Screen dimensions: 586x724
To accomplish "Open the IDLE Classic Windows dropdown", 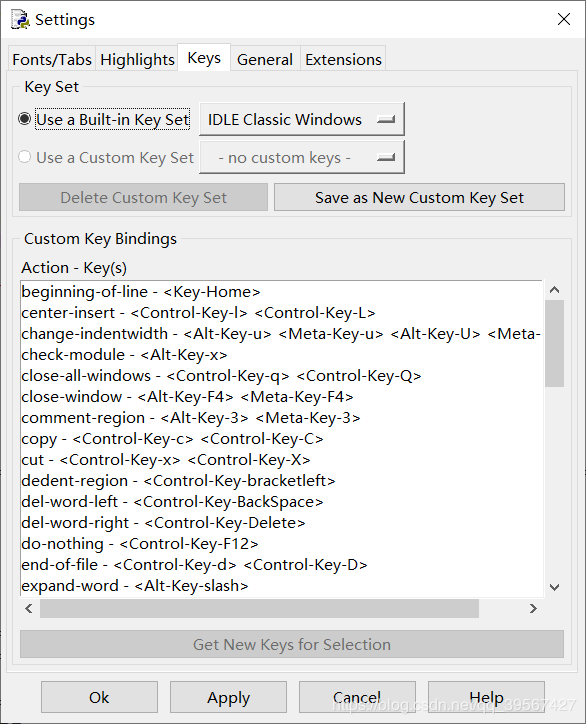I will (x=302, y=119).
